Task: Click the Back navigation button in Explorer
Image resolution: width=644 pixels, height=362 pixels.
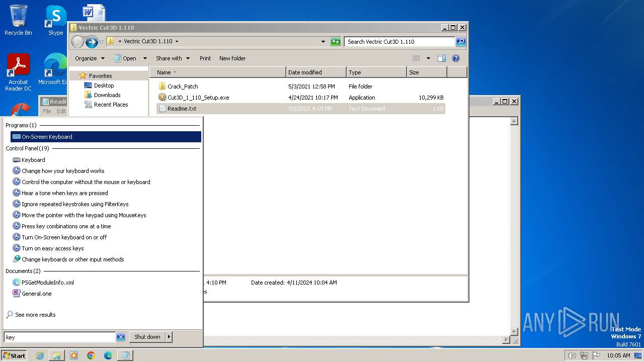Action: (x=77, y=42)
